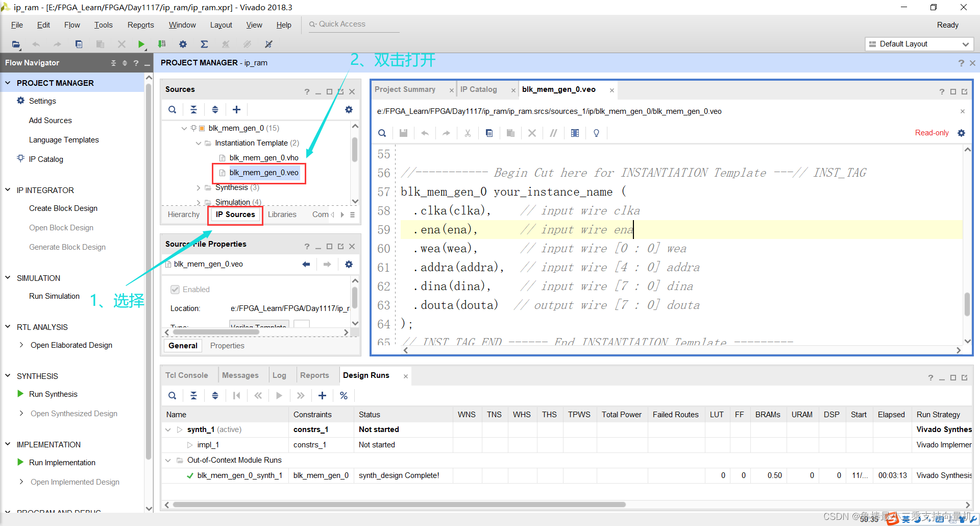Click the Generate Bitstream toolbar icon
Viewport: 980px width, 526px height.
coord(162,44)
